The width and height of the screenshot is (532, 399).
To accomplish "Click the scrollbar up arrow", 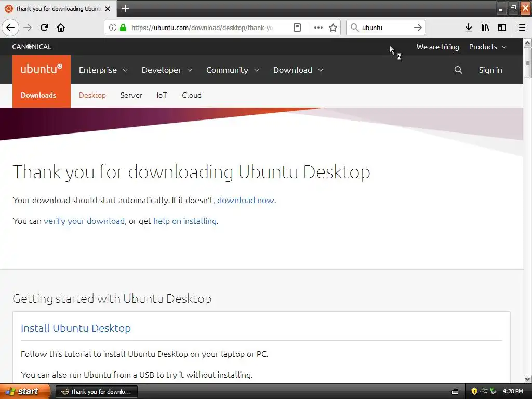I will pyautogui.click(x=527, y=43).
